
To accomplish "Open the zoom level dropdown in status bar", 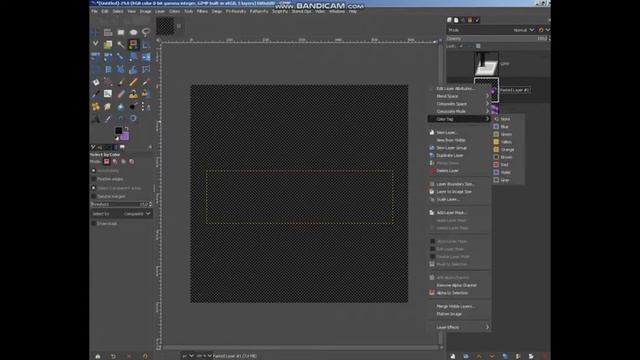I will click(x=204, y=356).
